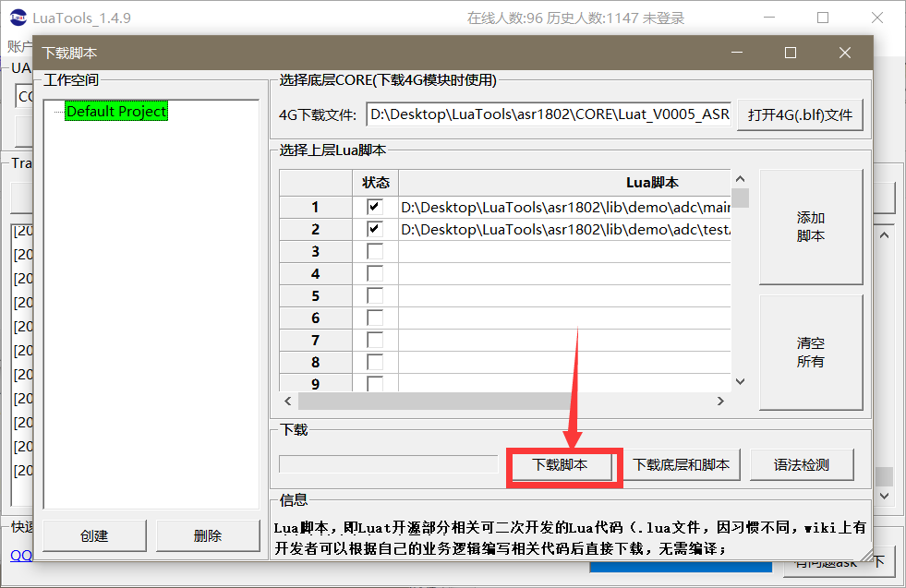
Task: Tick the status checkbox in row 3
Action: pyautogui.click(x=375, y=251)
